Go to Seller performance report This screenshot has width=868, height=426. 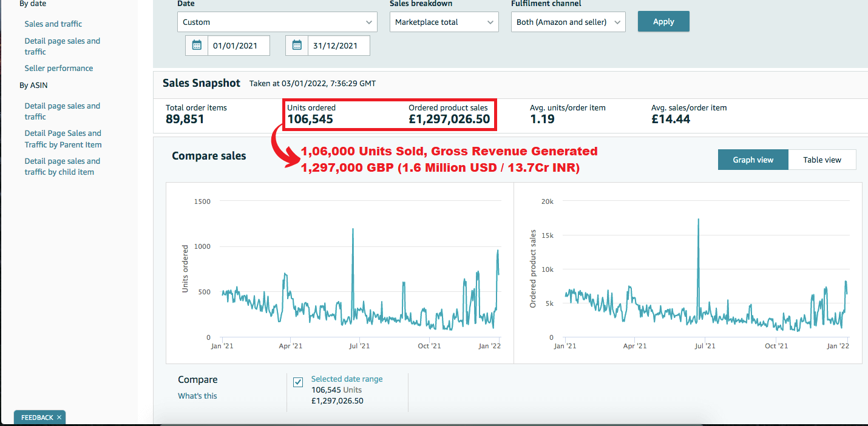coord(59,68)
